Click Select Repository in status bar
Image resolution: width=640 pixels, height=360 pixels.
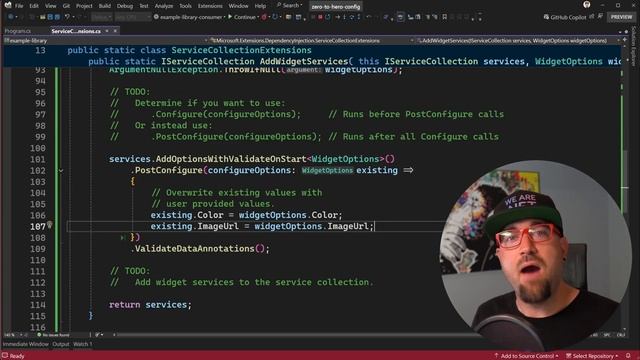pyautogui.click(x=592, y=356)
